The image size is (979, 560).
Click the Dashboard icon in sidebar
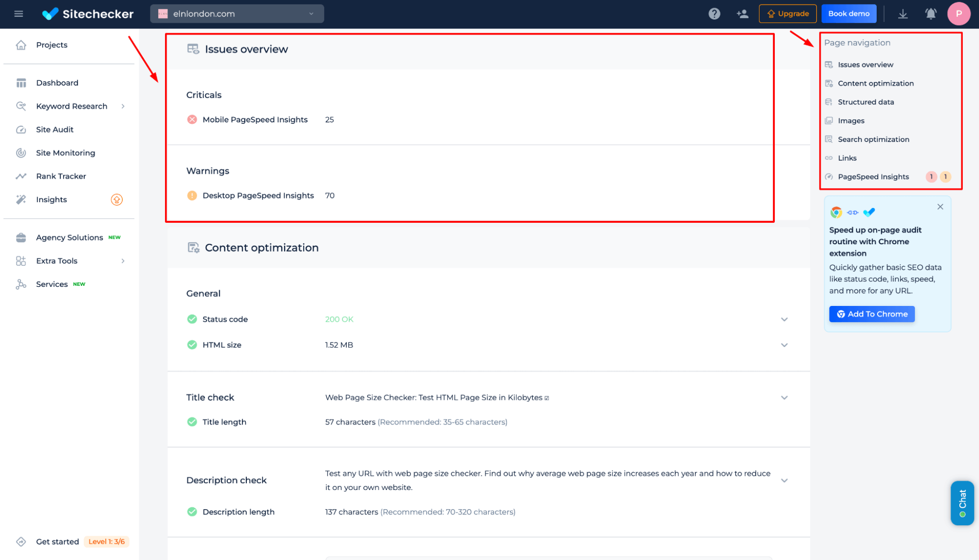(21, 82)
